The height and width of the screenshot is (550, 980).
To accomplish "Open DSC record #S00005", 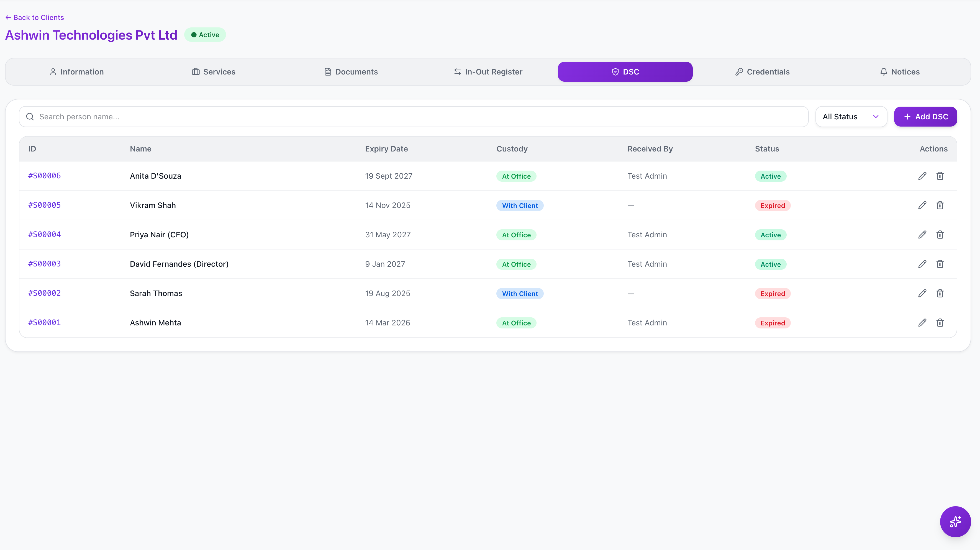I will [x=45, y=205].
